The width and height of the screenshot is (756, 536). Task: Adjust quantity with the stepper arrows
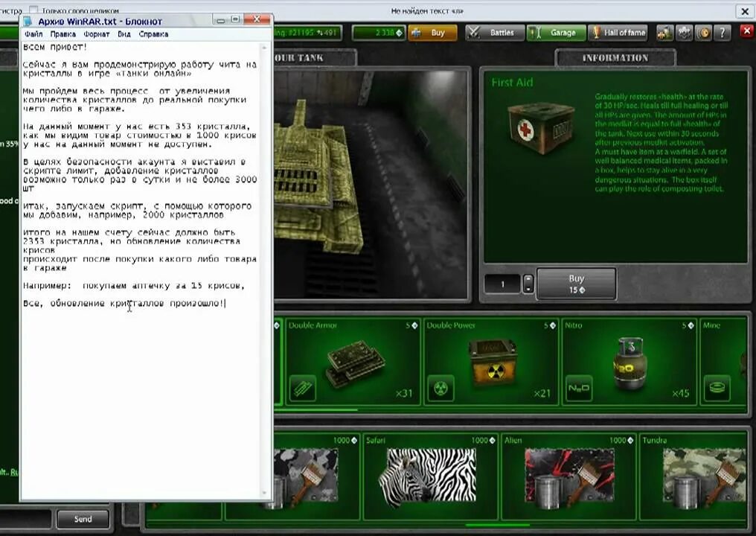528,284
